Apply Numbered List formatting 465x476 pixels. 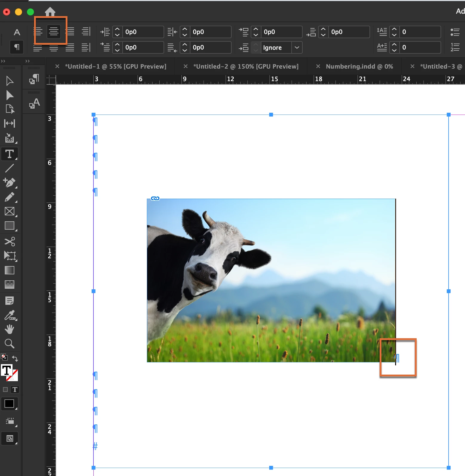point(455,47)
